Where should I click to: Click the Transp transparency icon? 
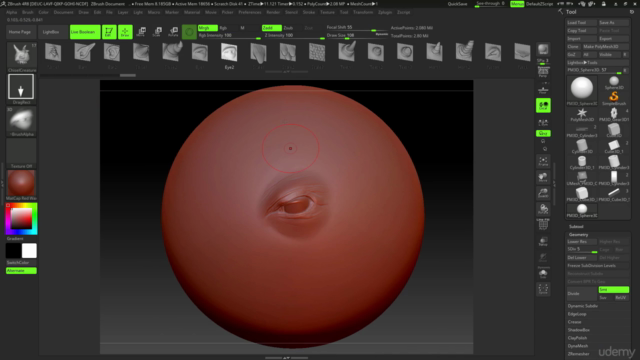click(x=543, y=242)
